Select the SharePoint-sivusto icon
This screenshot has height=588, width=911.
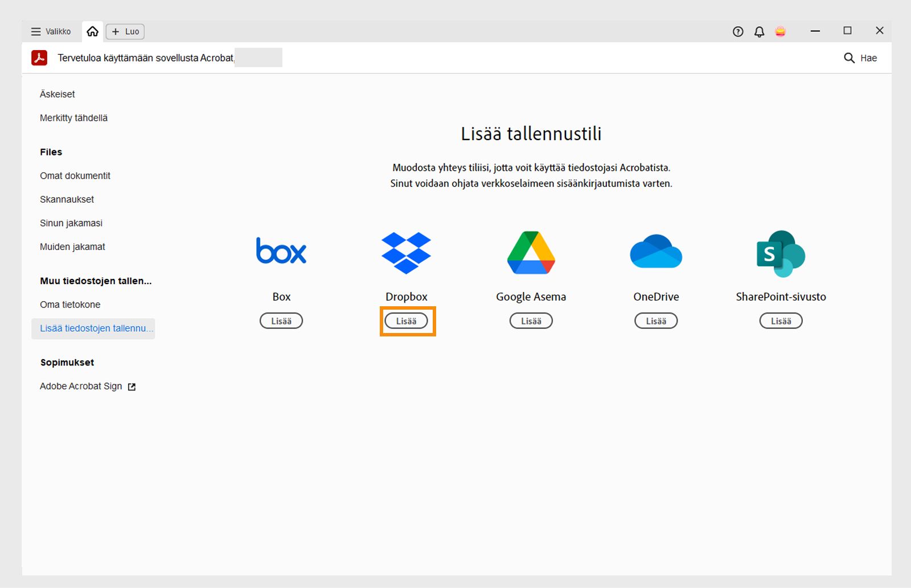(x=781, y=253)
